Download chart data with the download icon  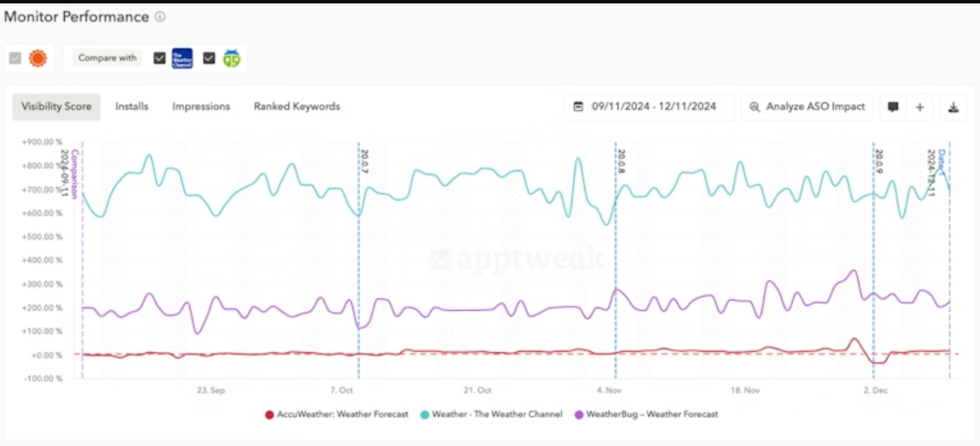pyautogui.click(x=953, y=107)
